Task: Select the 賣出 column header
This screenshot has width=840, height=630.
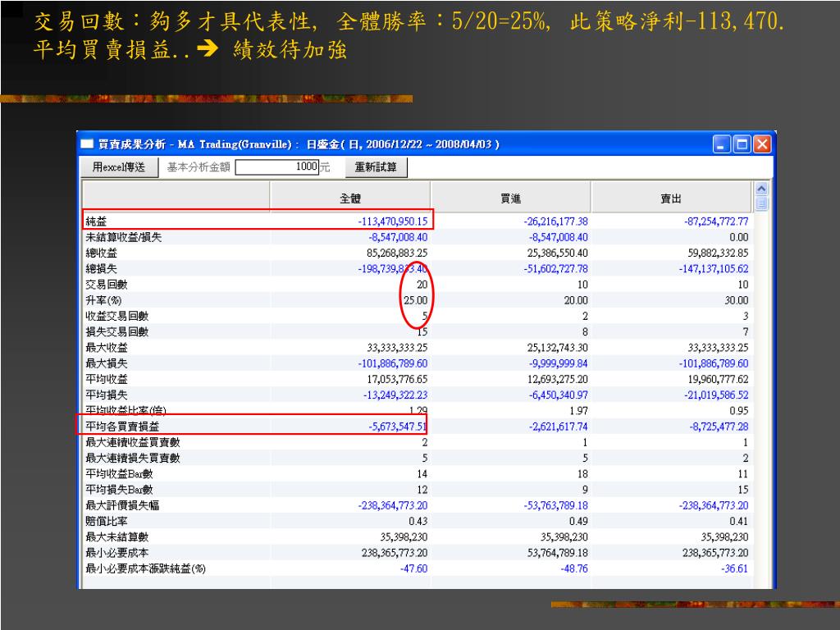Action: pyautogui.click(x=671, y=199)
